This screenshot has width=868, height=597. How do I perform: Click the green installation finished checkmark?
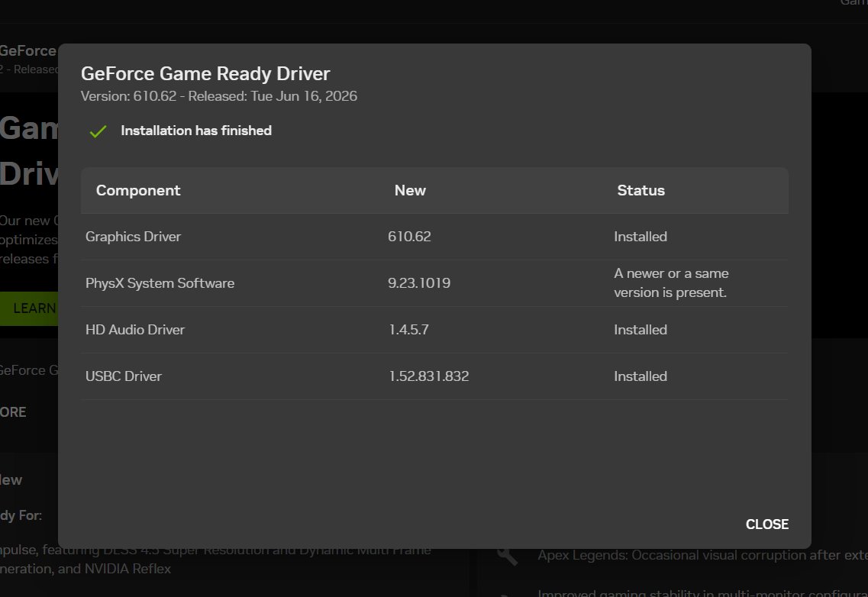coord(98,131)
